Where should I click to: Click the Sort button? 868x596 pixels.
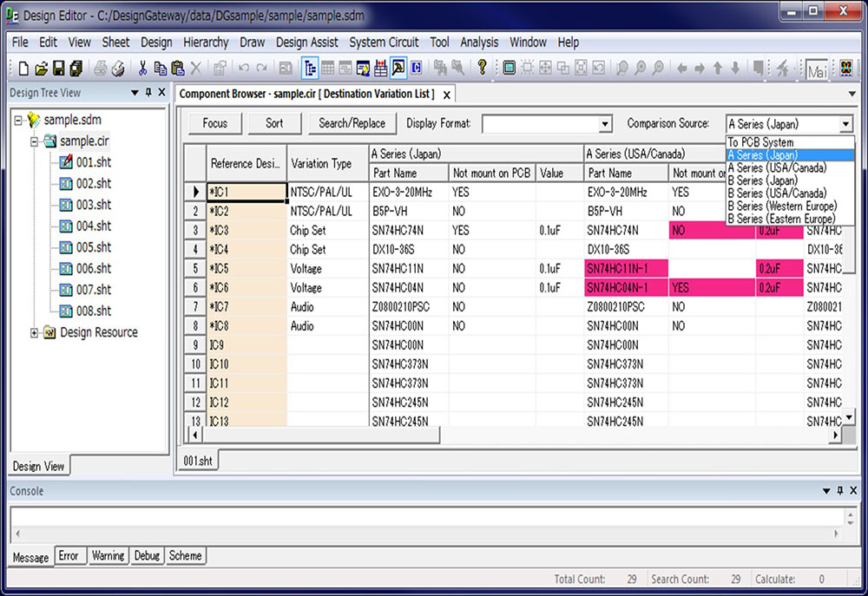point(274,123)
